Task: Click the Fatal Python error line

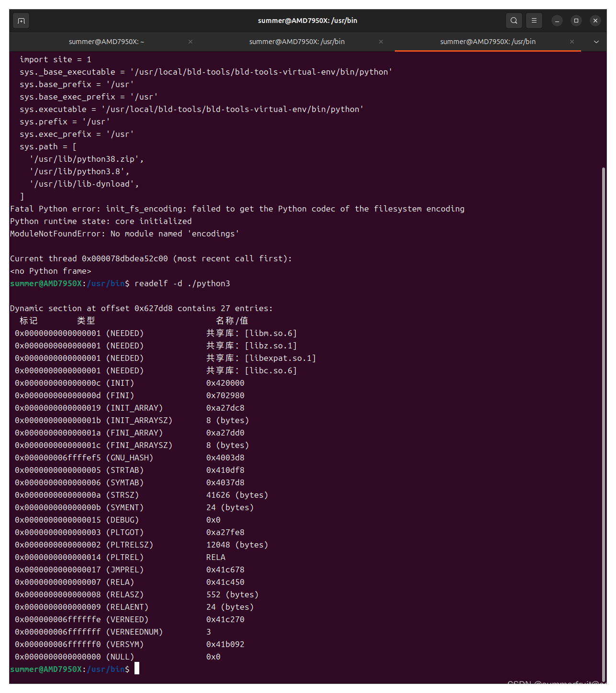Action: pyautogui.click(x=237, y=209)
